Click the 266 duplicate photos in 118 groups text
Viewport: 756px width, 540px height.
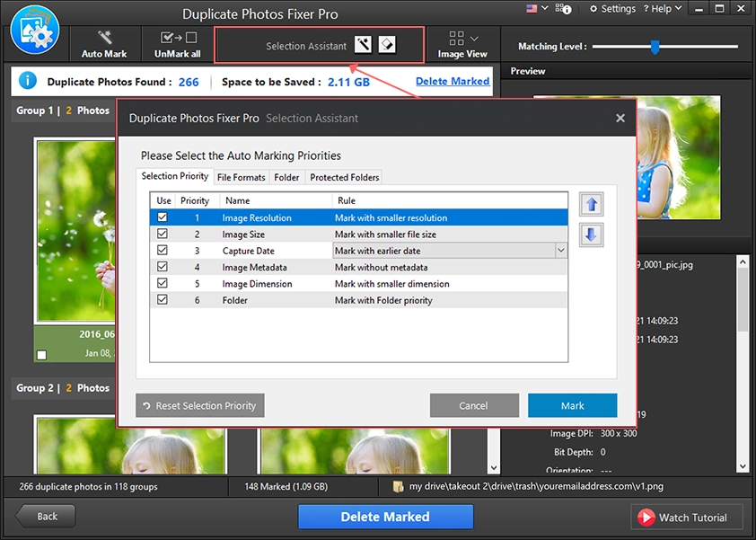[88, 486]
